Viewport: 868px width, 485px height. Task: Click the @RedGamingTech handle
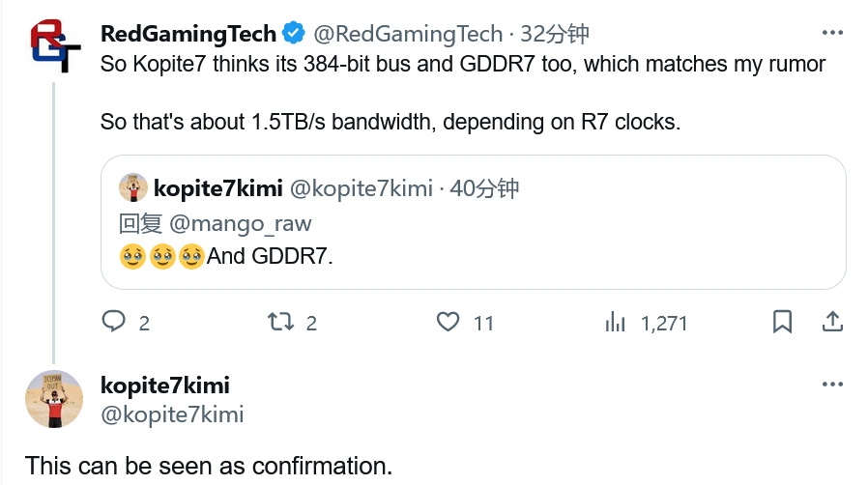(x=407, y=34)
